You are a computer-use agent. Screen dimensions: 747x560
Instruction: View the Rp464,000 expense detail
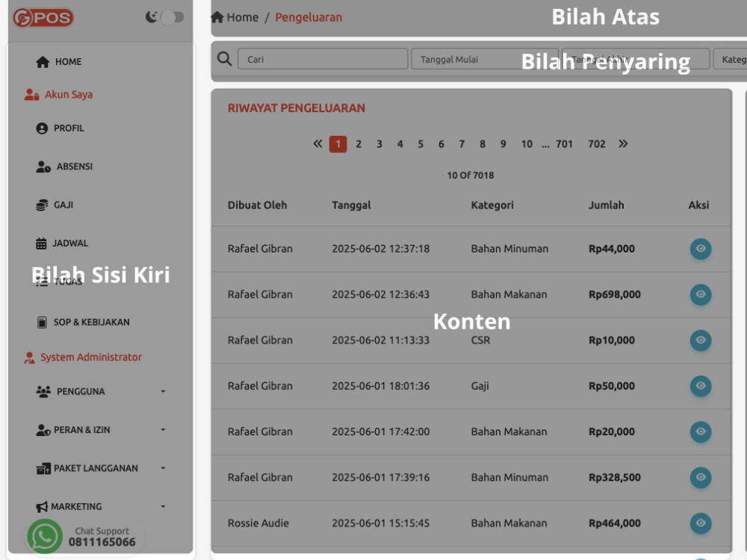[701, 523]
